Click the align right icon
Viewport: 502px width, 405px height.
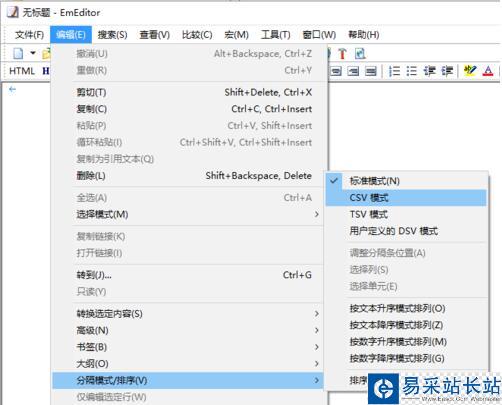pyautogui.click(x=353, y=71)
